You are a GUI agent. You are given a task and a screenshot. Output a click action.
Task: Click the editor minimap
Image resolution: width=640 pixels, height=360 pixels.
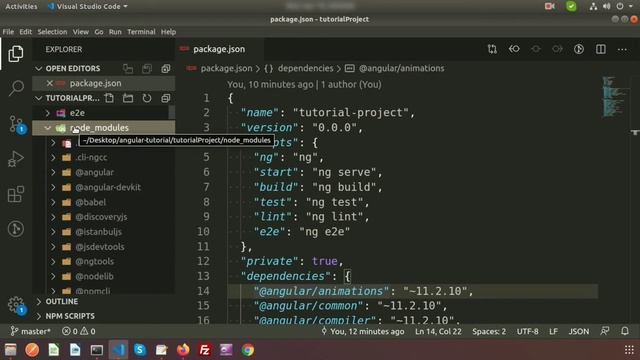(615, 96)
